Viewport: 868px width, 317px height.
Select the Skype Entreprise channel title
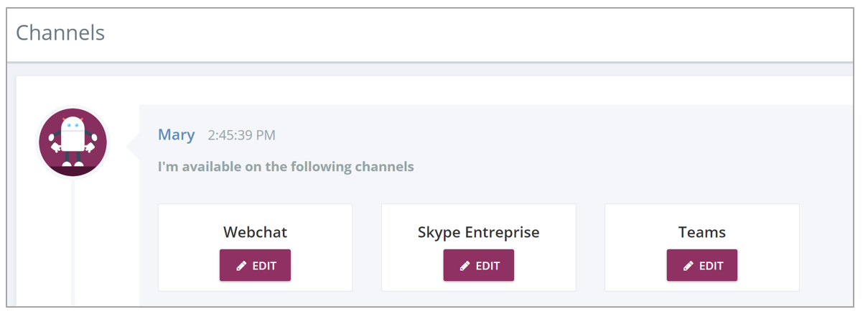479,232
